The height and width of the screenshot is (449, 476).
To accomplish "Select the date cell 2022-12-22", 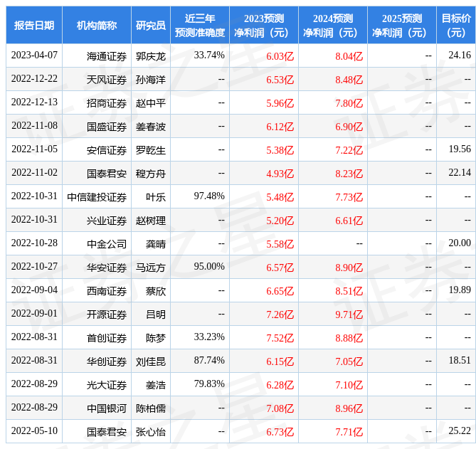I will click(x=34, y=78).
